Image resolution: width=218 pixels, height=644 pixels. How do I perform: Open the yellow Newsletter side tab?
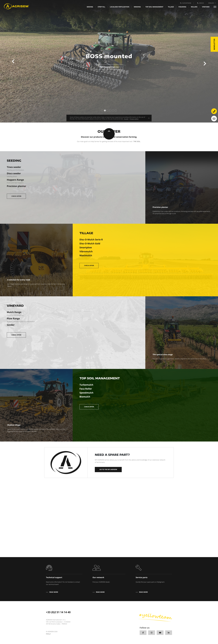pos(214,44)
